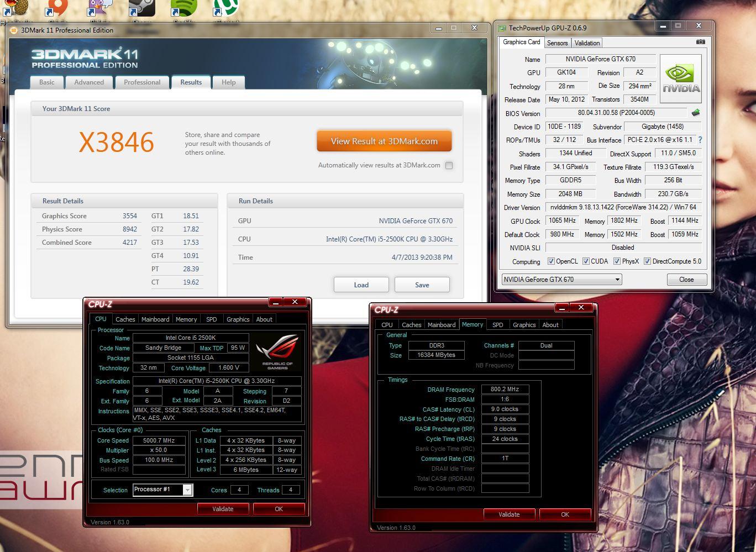Open SPD tab in CPU-Z processor window
This screenshot has height=552, width=756.
point(212,319)
